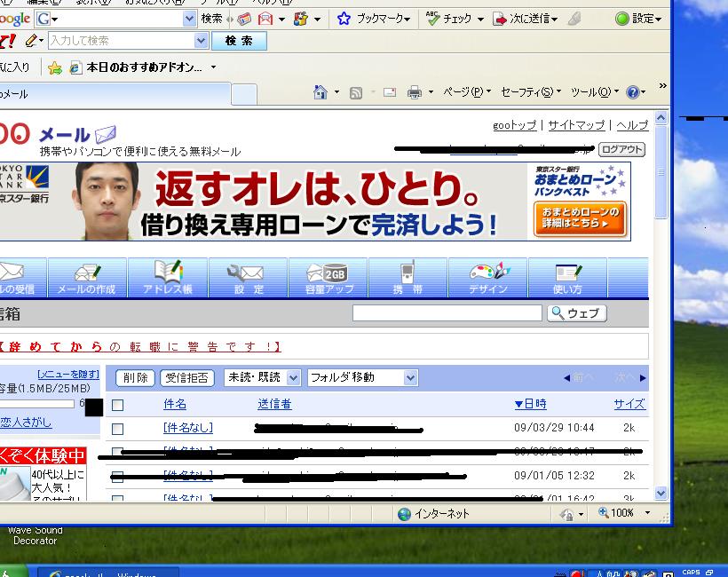Open the サイトマップ link

(x=576, y=125)
